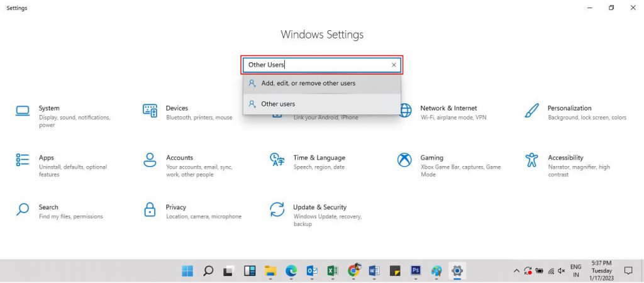
Task: Click the Wi-Fi tray icon
Action: (551, 270)
